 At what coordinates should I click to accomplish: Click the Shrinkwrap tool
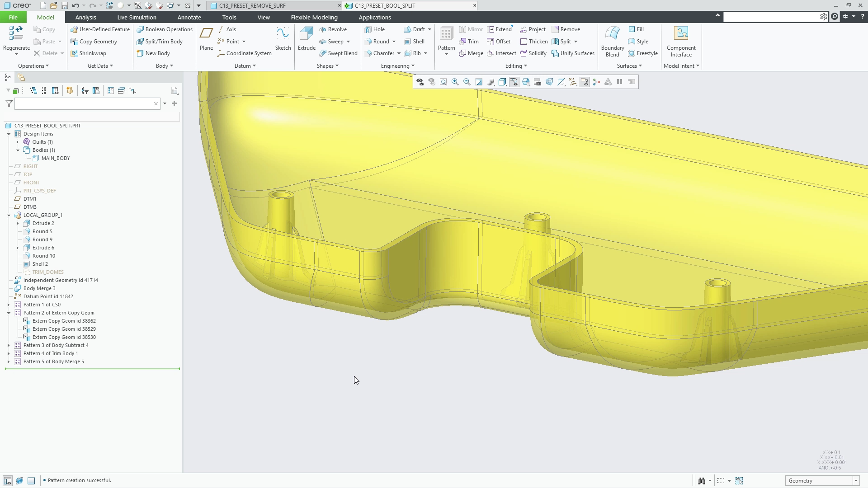click(x=88, y=53)
